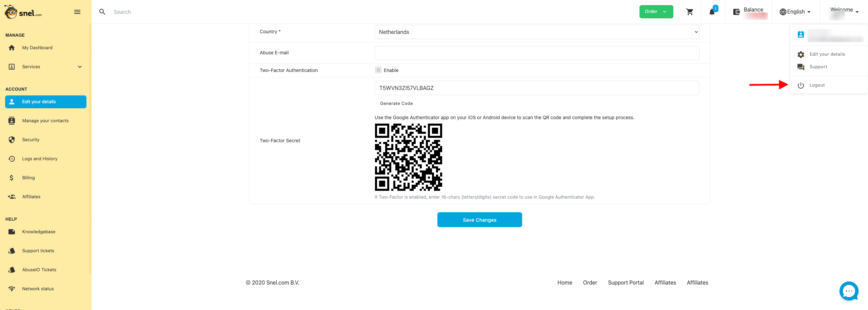Click the Billing dollar icon
Image resolution: width=868 pixels, height=310 pixels.
coord(12,178)
